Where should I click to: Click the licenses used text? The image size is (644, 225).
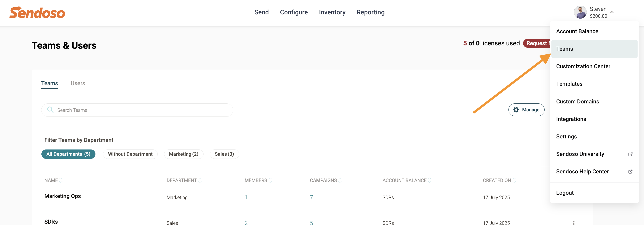point(491,43)
